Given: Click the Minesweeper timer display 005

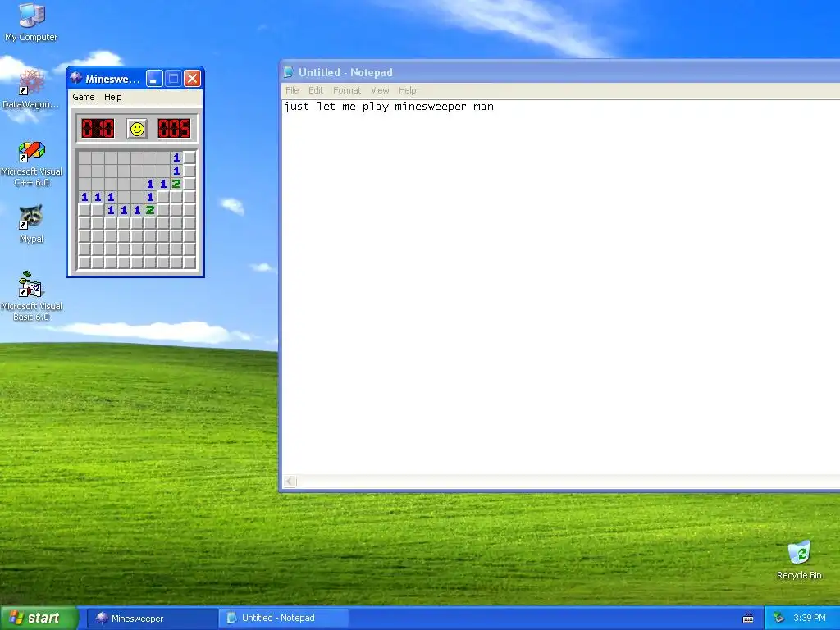Looking at the screenshot, I should click(x=174, y=129).
